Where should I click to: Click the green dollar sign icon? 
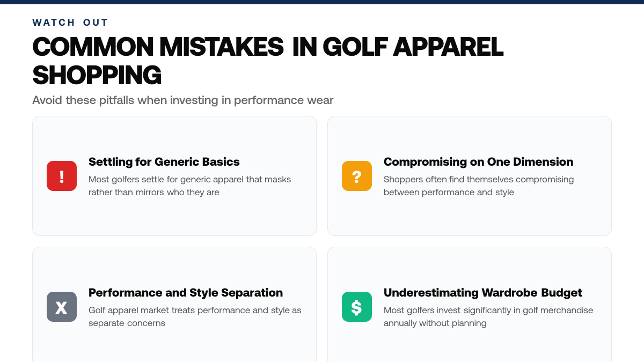(357, 307)
